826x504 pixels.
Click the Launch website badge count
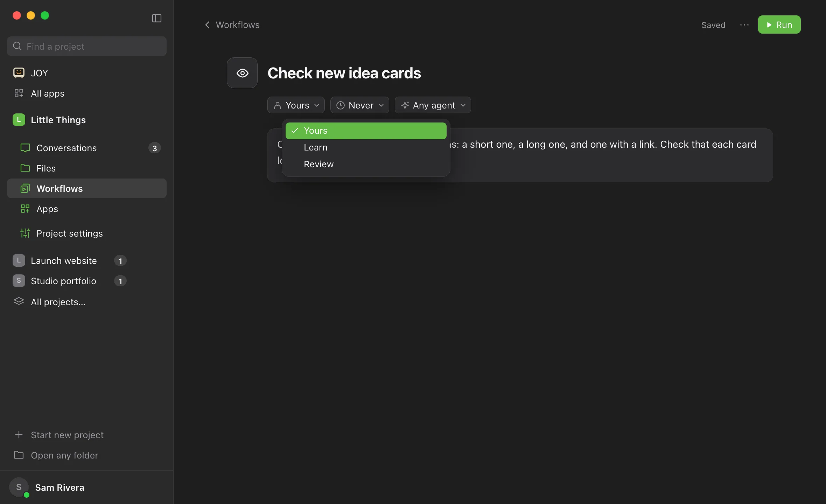tap(120, 261)
